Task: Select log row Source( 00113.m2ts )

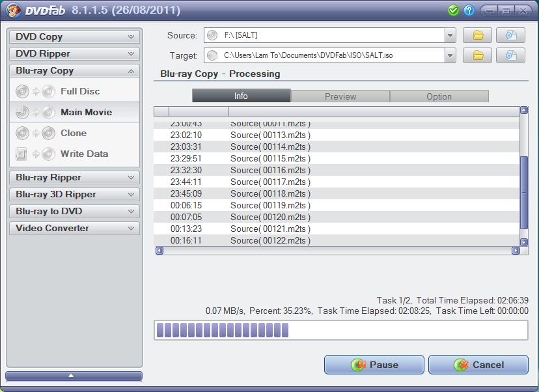Action: pyautogui.click(x=337, y=135)
